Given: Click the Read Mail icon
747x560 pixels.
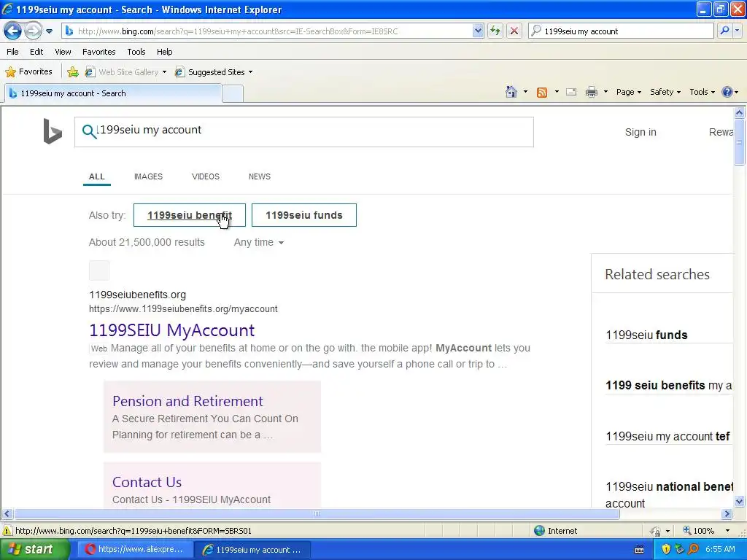Looking at the screenshot, I should tap(571, 92).
